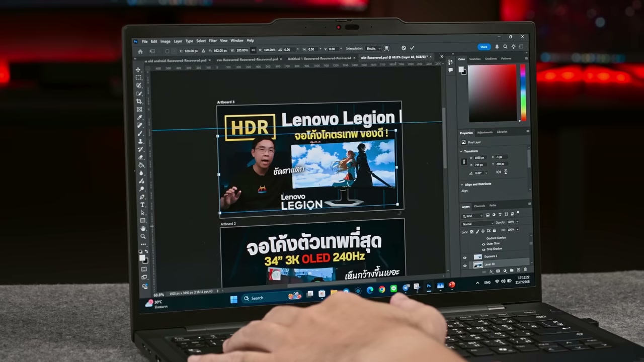
Task: Click inside the red color picker field
Action: 493,93
